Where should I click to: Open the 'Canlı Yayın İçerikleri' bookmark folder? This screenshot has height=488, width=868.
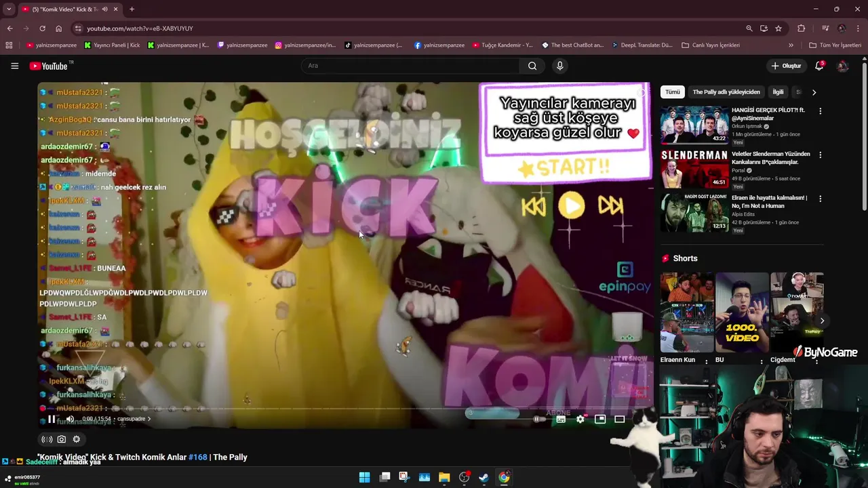pos(711,45)
